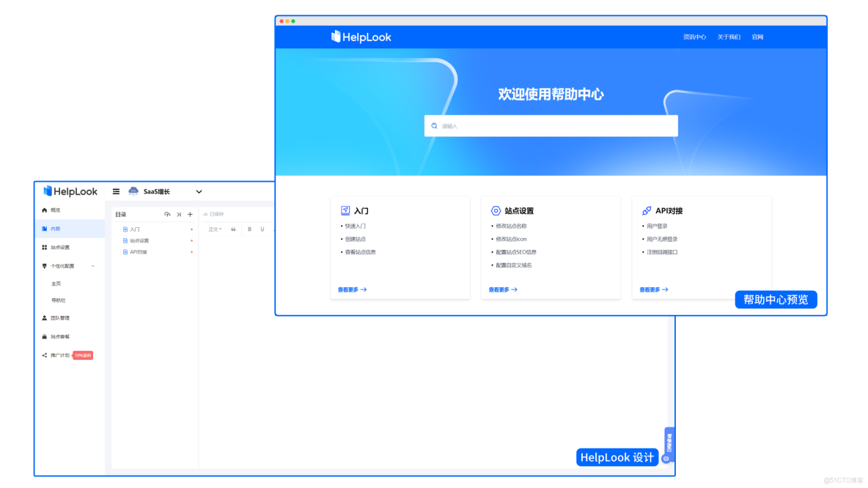Click the cloud upload icon in 目录 header
The image size is (868, 488).
167,214
